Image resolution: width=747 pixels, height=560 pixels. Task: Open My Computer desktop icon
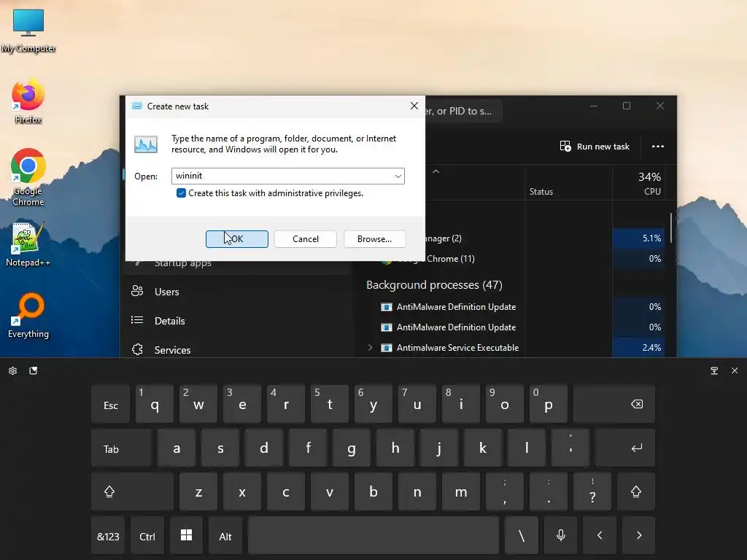coord(28,31)
